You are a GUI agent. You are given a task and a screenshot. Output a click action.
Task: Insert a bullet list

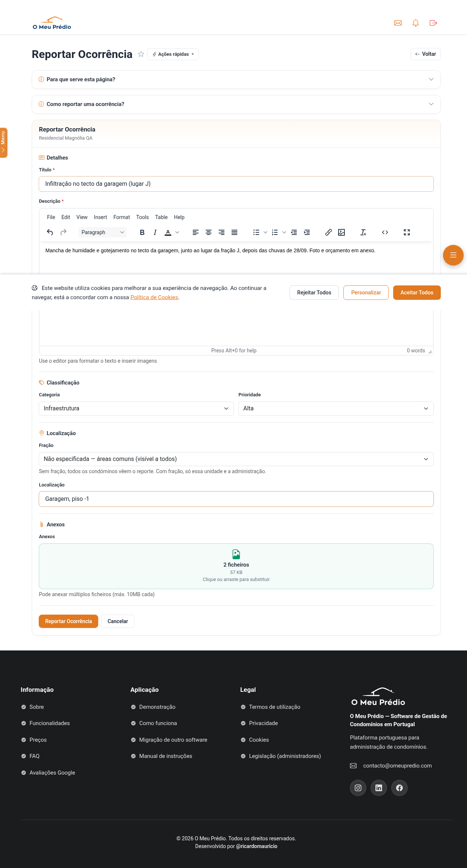pos(256,232)
